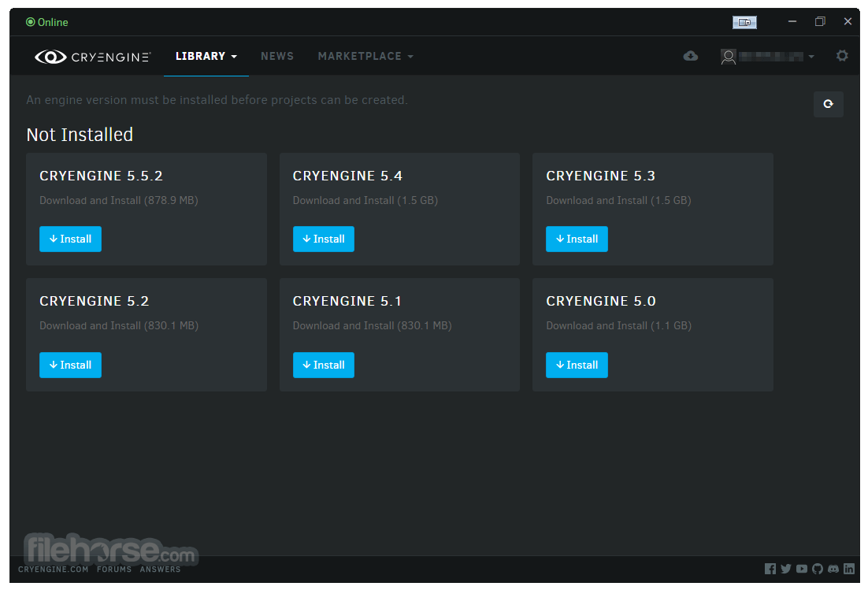Click the CRYENGINE 5.3 card title
The height and width of the screenshot is (590, 868).
tap(601, 176)
